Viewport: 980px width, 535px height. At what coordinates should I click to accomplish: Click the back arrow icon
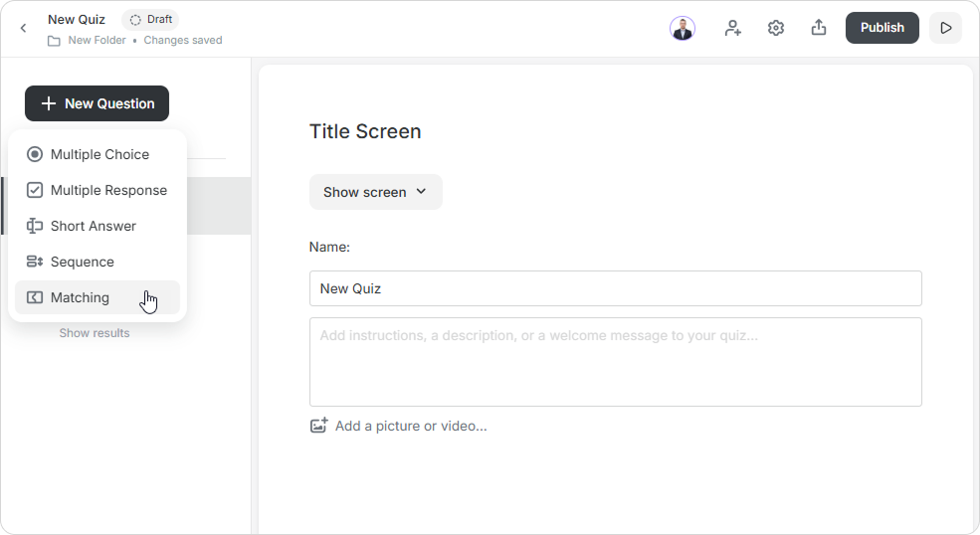click(x=23, y=28)
